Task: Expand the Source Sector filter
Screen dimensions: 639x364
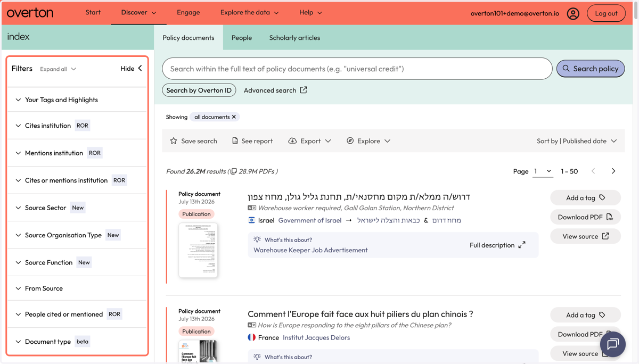Action: click(77, 208)
